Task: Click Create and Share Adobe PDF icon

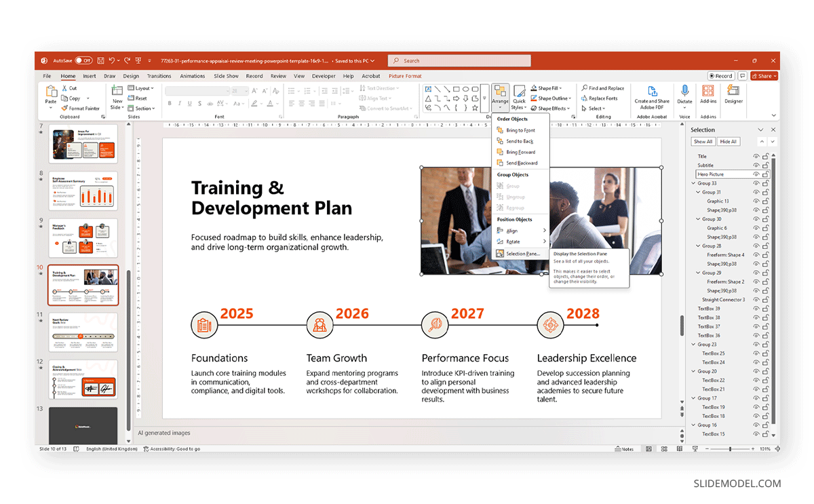Action: coord(652,91)
